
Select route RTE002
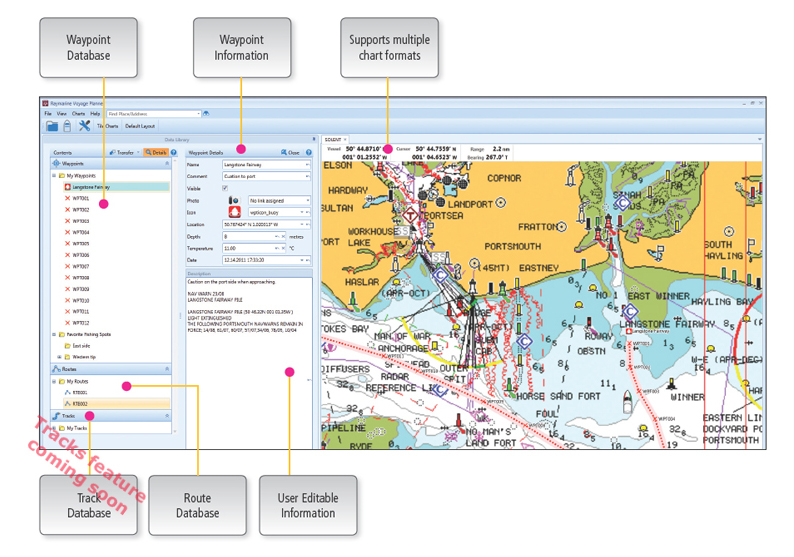[116, 404]
